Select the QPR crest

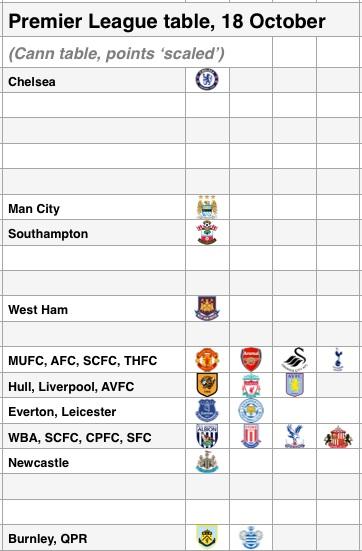point(251,537)
